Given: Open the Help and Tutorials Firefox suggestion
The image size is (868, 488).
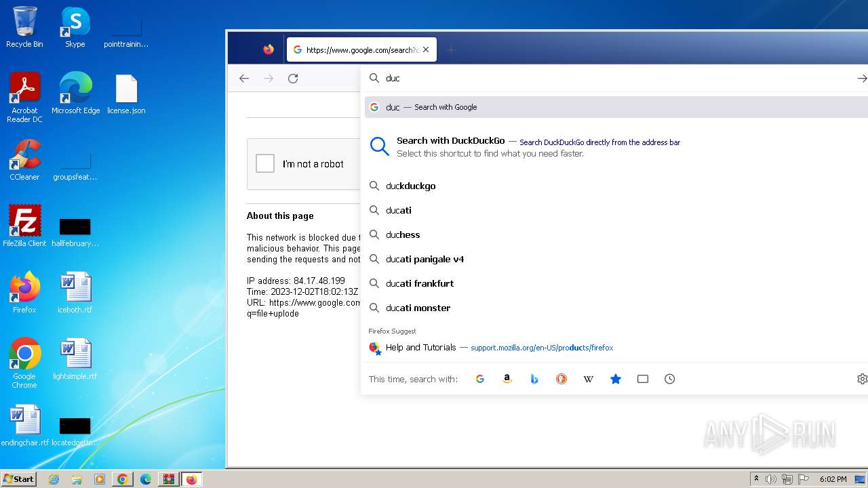Looking at the screenshot, I should tap(616, 348).
